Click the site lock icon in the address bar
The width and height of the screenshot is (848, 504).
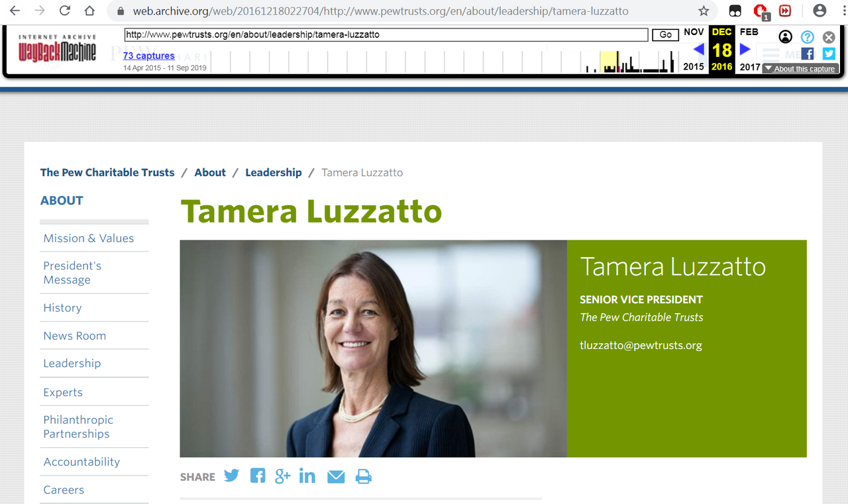120,11
